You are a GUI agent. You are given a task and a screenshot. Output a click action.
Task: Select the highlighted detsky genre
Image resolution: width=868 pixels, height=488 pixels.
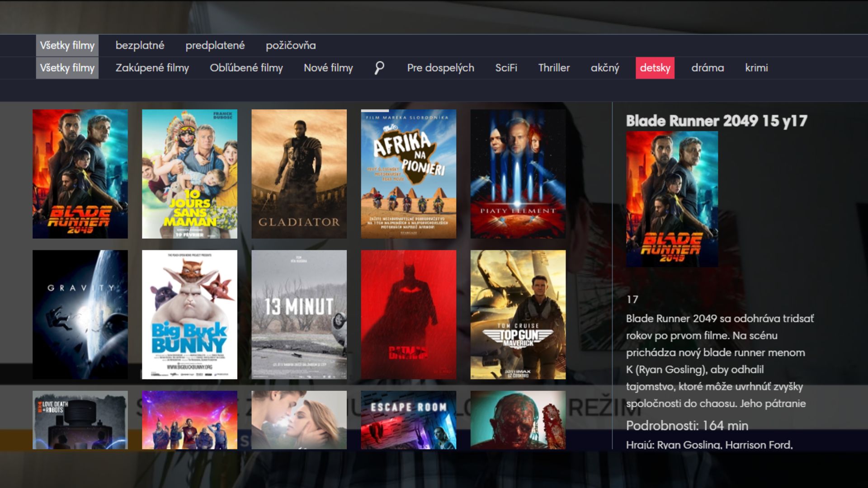(x=655, y=68)
